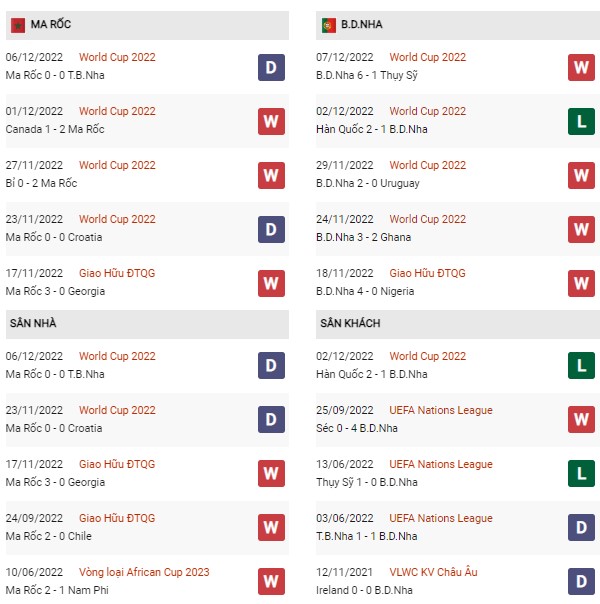Open the VLWC KV Châu Âu link
600x604 pixels.
pyautogui.click(x=433, y=572)
